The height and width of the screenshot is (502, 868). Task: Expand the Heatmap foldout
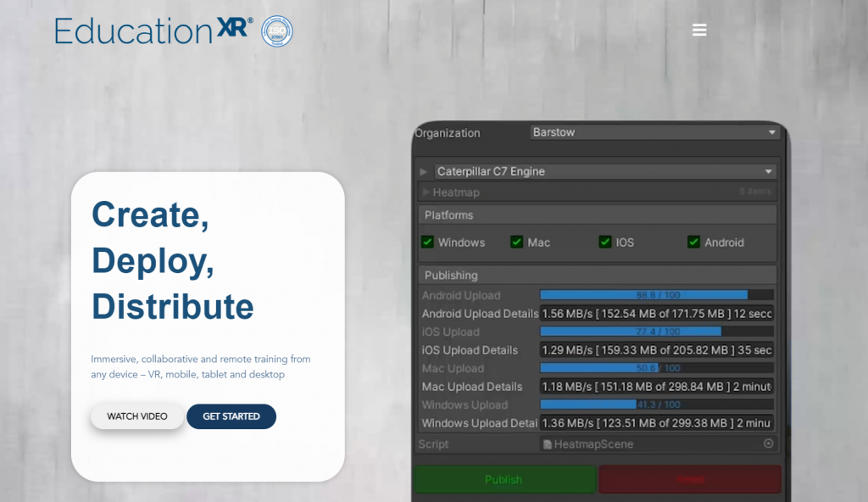click(426, 192)
